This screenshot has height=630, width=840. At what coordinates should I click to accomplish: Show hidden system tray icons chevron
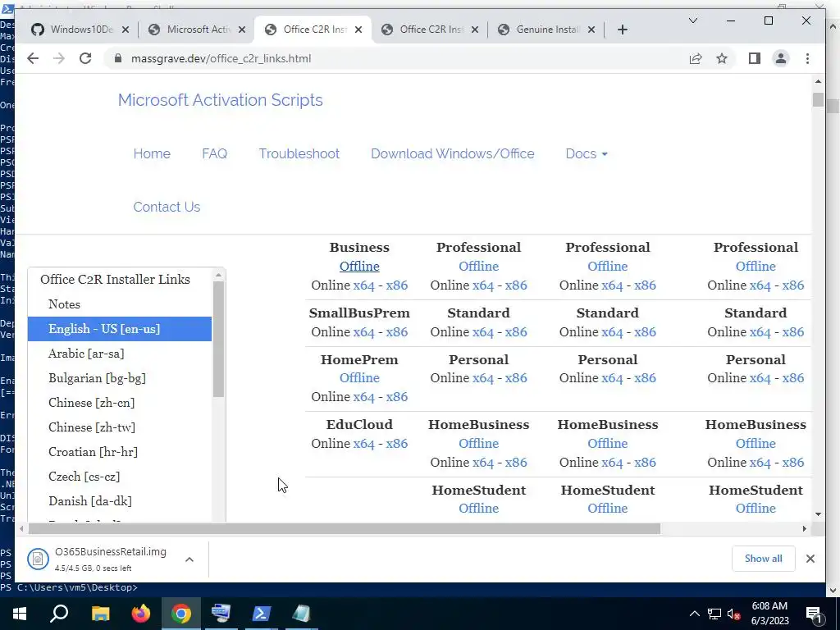(x=694, y=614)
